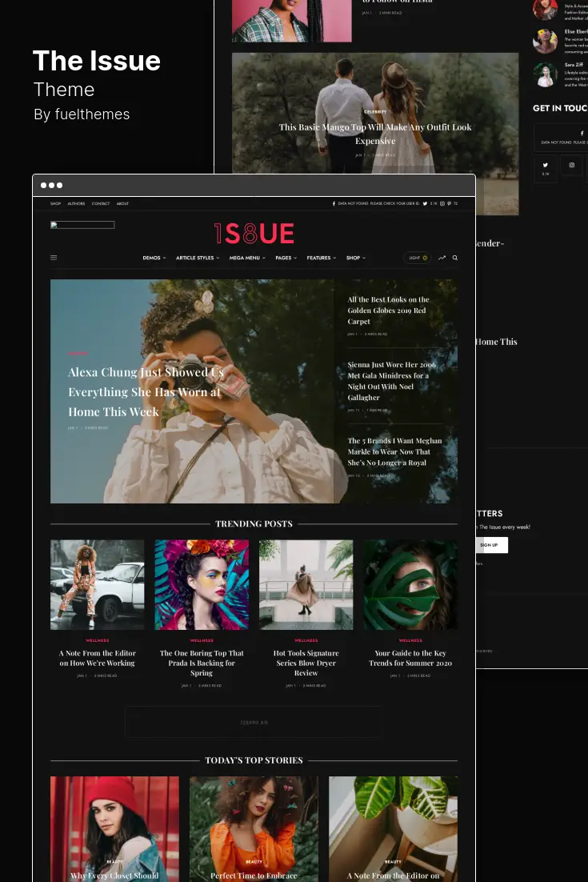Click the Facebook icon in the top bar
The image size is (588, 882).
pyautogui.click(x=334, y=203)
